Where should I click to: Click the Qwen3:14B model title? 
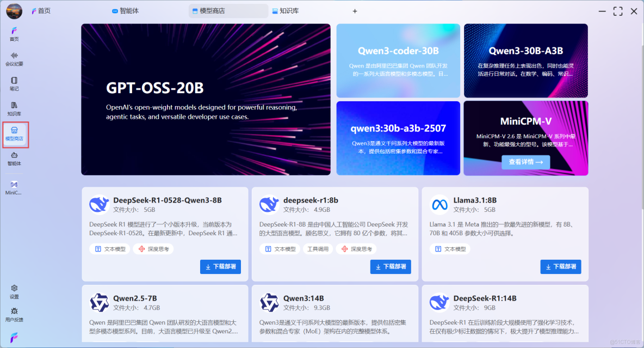coord(304,298)
